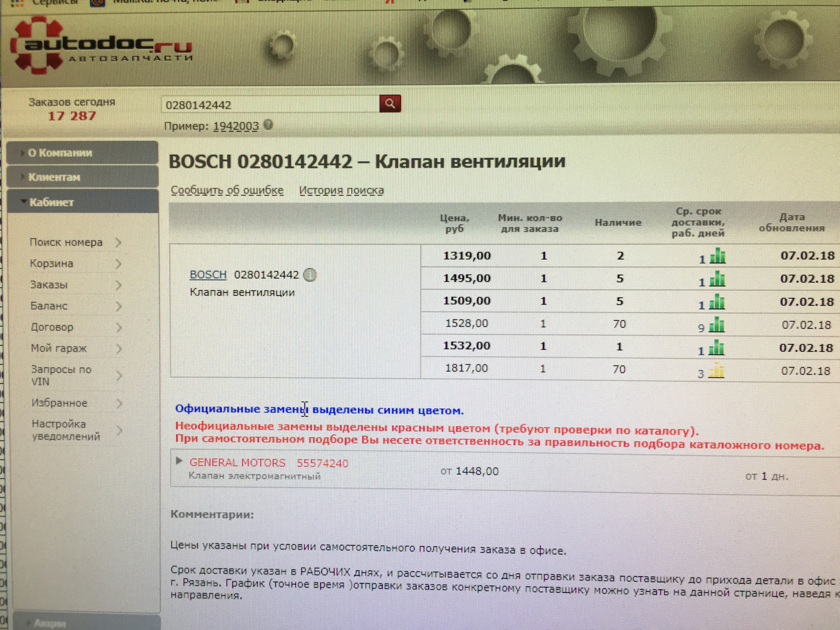Click arrow chevron next to Поиск номера
840x630 pixels.
[118, 242]
